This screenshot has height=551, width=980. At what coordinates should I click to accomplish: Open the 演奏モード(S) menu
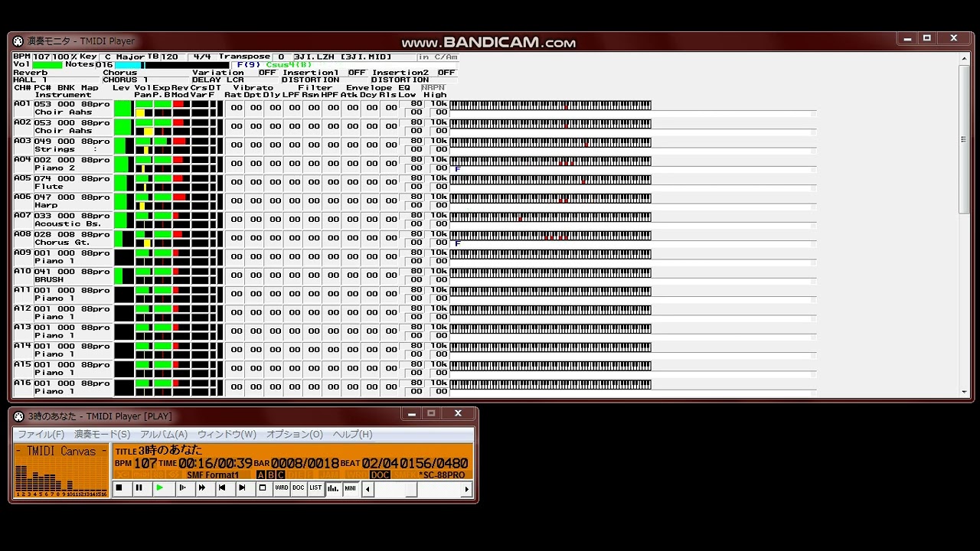pyautogui.click(x=102, y=434)
